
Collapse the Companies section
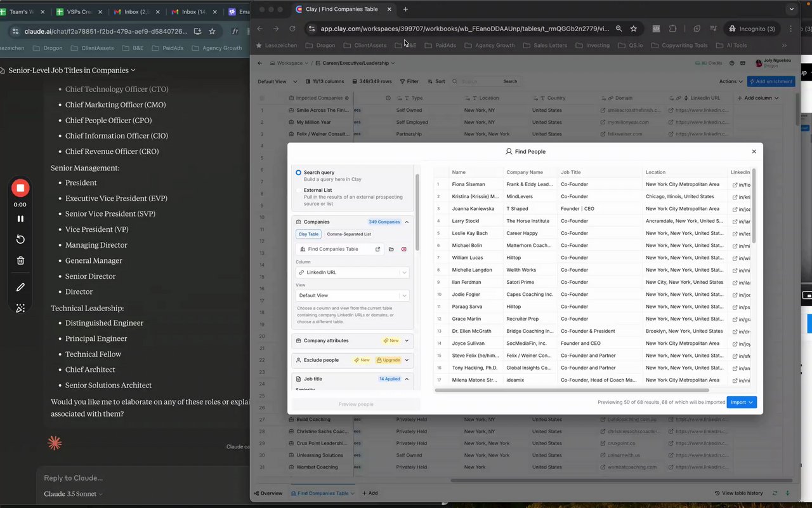point(407,222)
